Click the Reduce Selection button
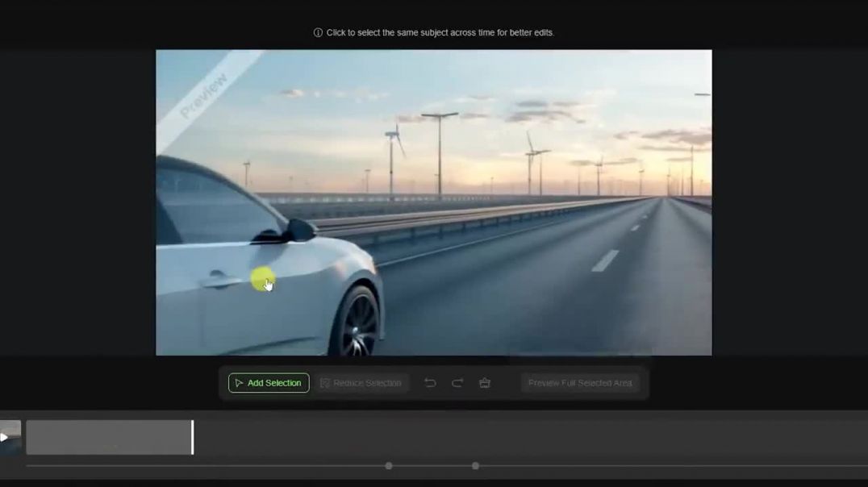Image resolution: width=868 pixels, height=487 pixels. [x=361, y=383]
